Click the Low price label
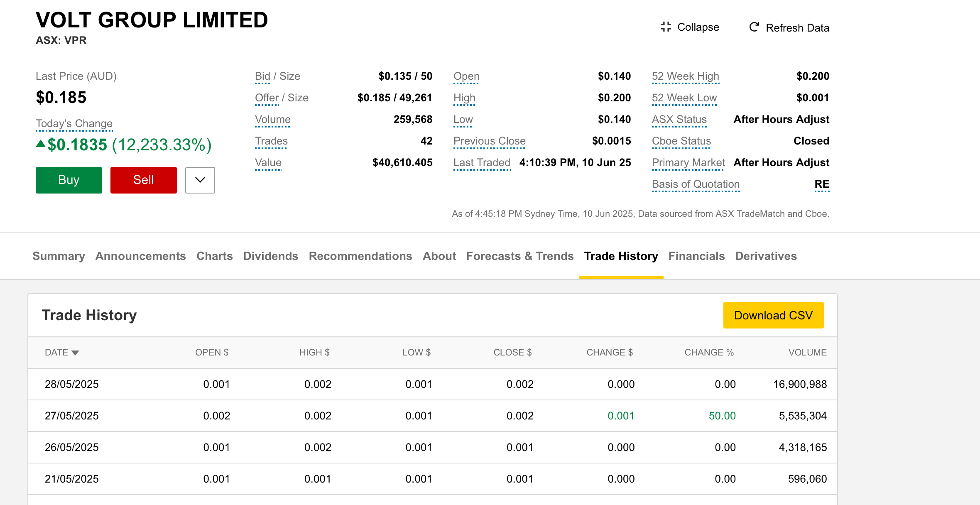This screenshot has width=980, height=505. 463,120
